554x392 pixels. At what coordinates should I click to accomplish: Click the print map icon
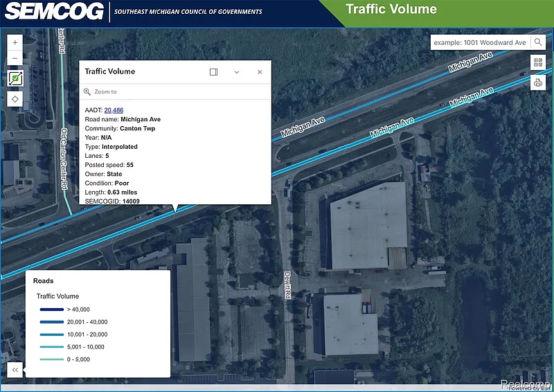[539, 83]
